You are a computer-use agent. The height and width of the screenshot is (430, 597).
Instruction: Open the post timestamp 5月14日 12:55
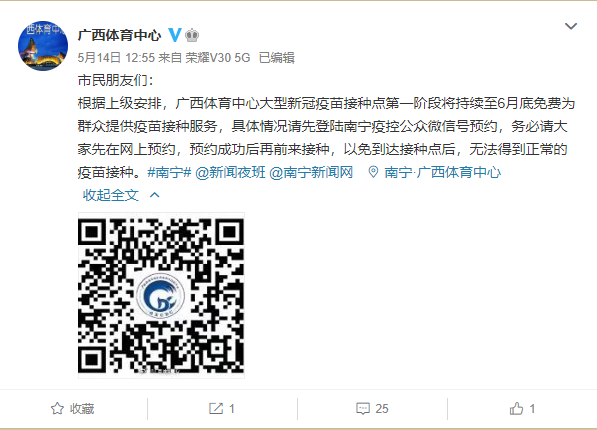(116, 58)
